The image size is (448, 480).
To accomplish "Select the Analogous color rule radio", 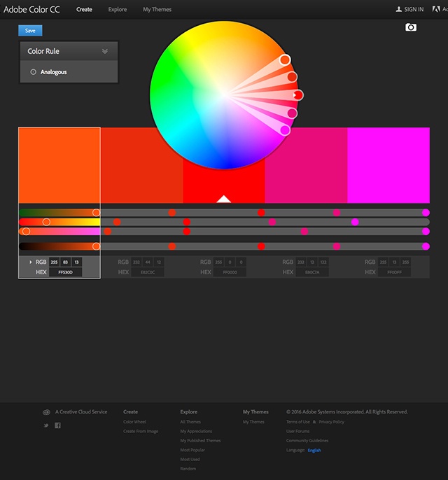I will (x=33, y=72).
